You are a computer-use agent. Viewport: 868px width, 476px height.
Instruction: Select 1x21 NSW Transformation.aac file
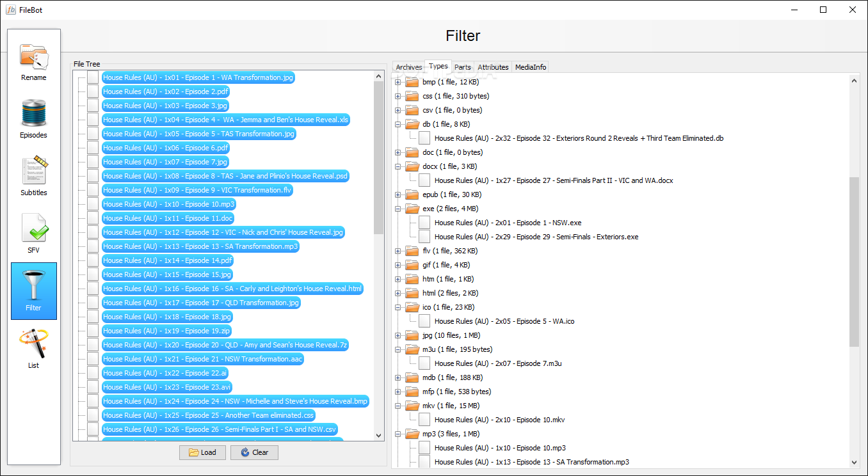click(x=202, y=359)
